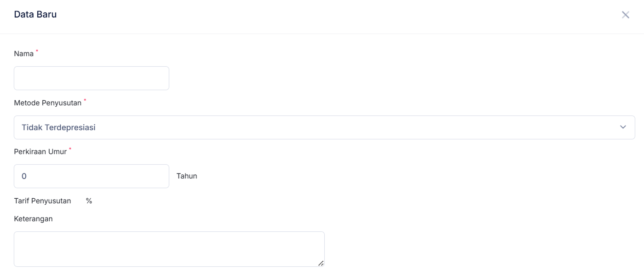Click the Nama field label
Screen dimensions: 644x276
point(24,54)
